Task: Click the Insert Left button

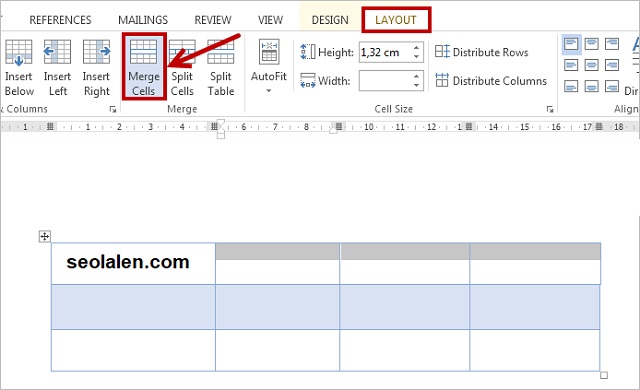Action: click(57, 68)
